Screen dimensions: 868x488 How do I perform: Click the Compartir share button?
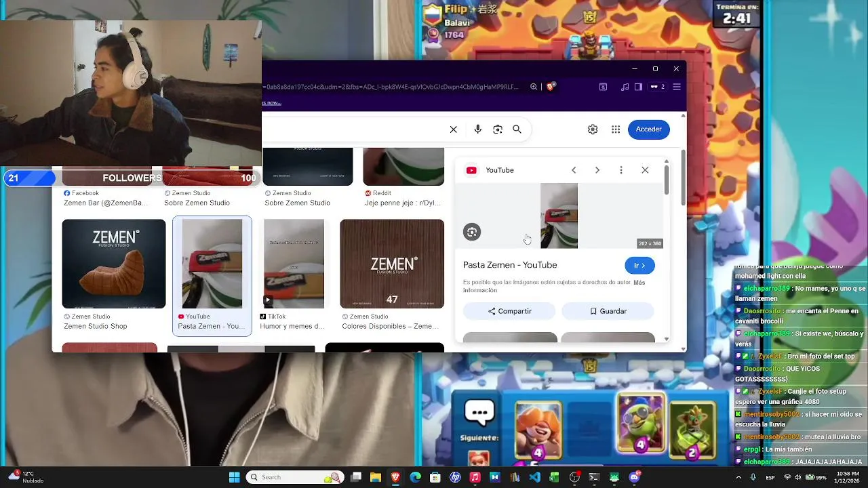tap(509, 311)
